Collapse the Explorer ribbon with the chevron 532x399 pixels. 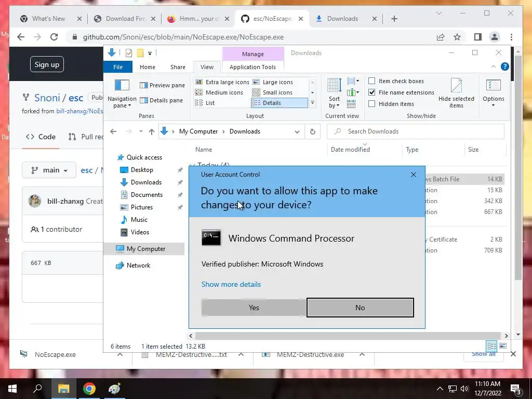point(494,67)
